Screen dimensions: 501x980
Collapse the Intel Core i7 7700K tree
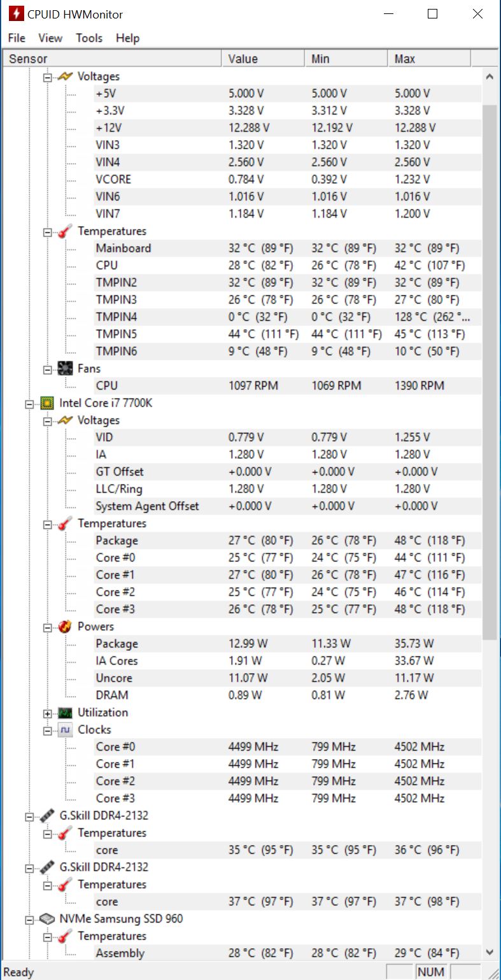point(29,404)
